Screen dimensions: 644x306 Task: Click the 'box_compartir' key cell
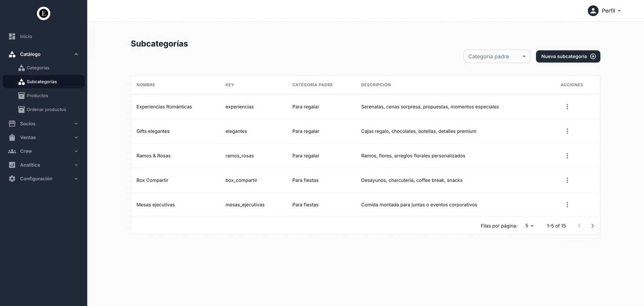coord(241,180)
